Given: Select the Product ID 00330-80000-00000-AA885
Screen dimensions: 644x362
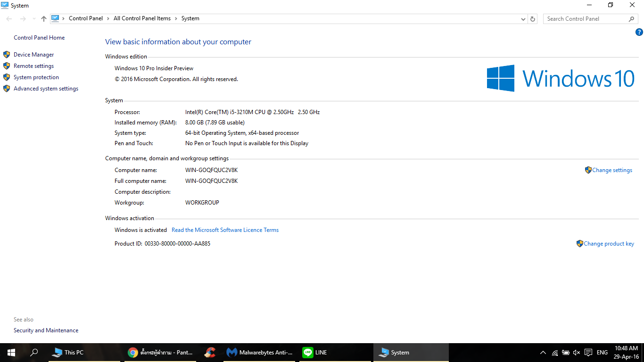Looking at the screenshot, I should 177,244.
